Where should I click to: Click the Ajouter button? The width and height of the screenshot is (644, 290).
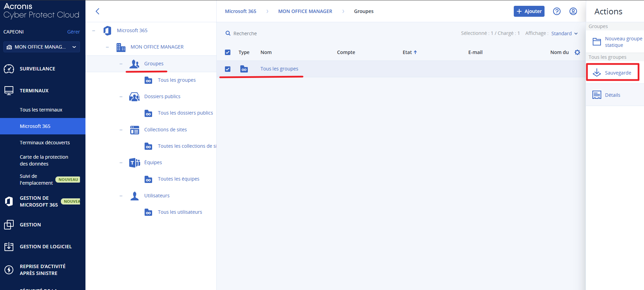click(x=529, y=11)
